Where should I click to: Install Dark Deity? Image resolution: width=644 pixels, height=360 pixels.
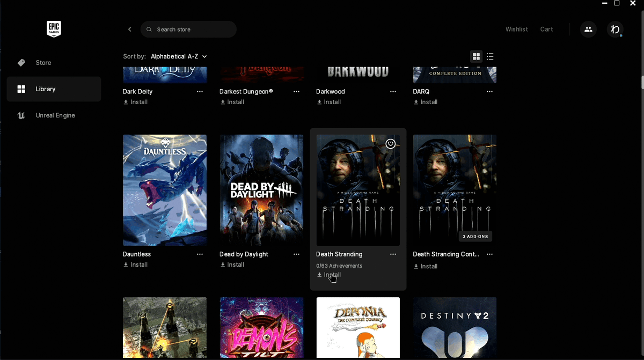[135, 102]
